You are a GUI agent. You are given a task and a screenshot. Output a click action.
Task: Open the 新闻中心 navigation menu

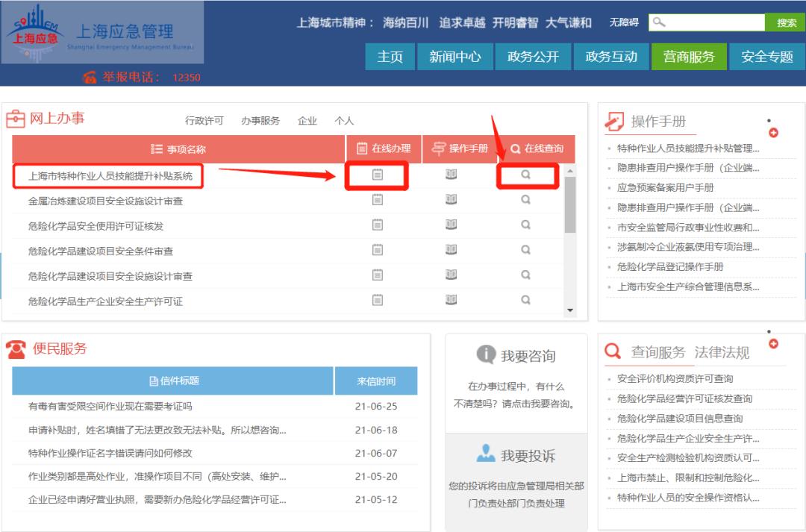[454, 57]
